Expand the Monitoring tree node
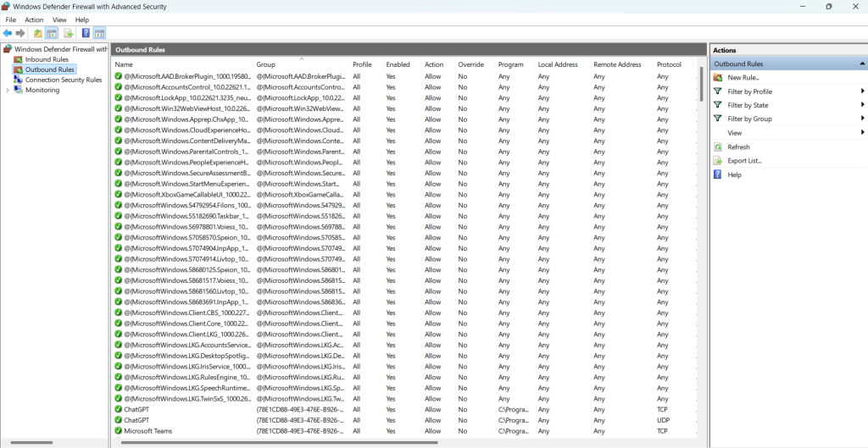Viewport: 868px width, 448px height. pyautogui.click(x=7, y=90)
